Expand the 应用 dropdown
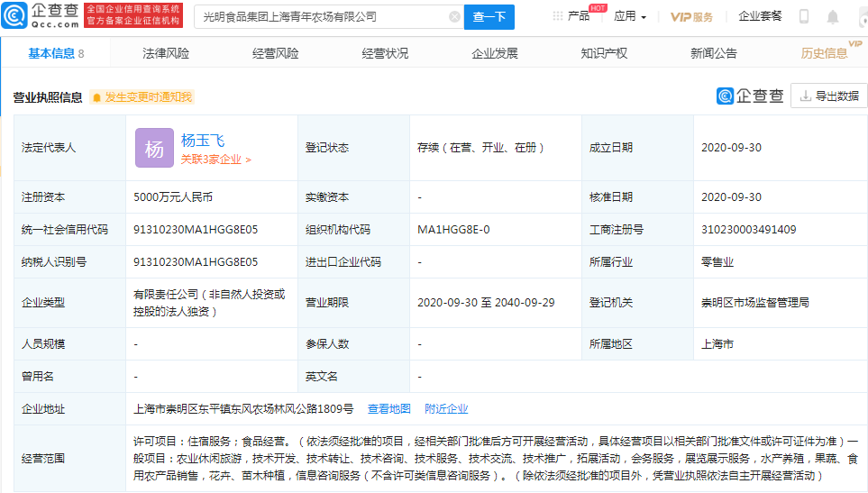The height and width of the screenshot is (493, 868). (x=629, y=16)
